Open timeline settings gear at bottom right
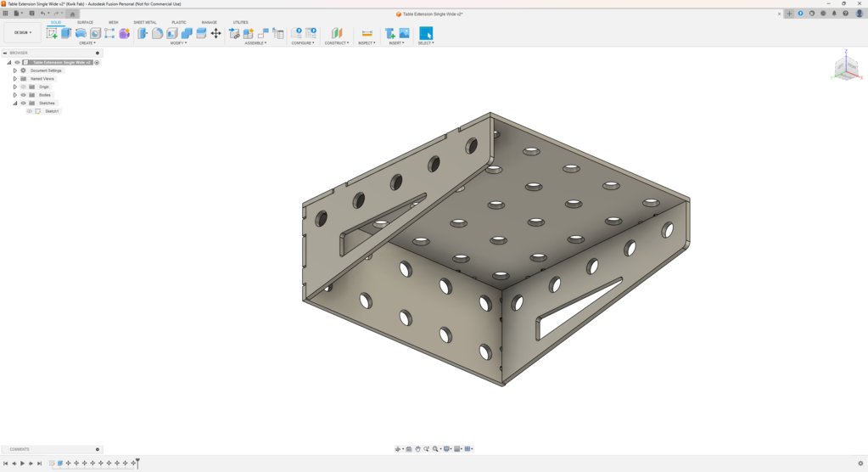This screenshot has height=472, width=868. 860,464
